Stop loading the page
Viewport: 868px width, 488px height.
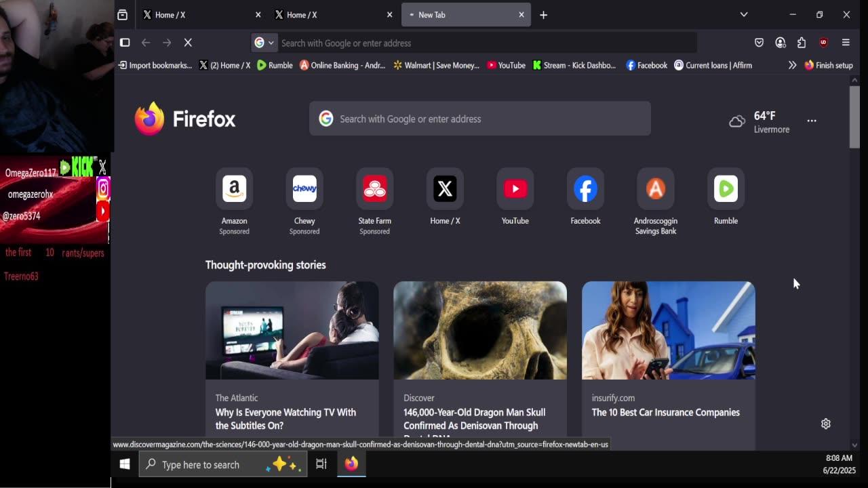pyautogui.click(x=188, y=43)
